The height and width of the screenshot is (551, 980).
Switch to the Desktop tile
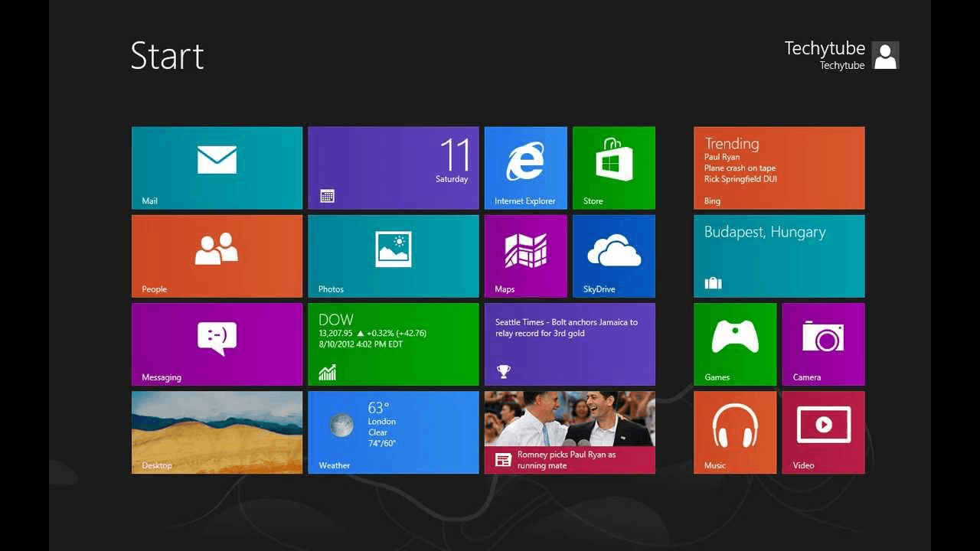pos(217,432)
